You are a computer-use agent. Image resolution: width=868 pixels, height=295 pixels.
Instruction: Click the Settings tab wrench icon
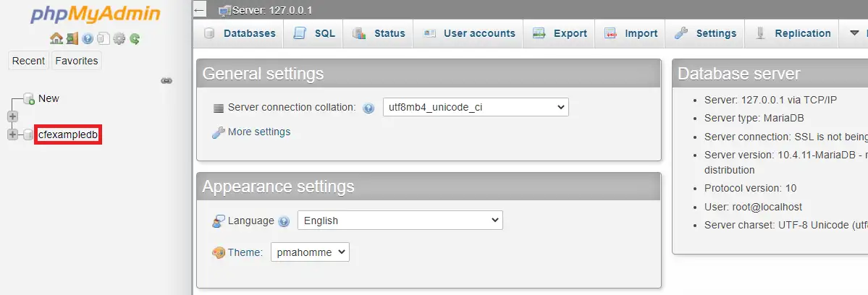tap(681, 33)
